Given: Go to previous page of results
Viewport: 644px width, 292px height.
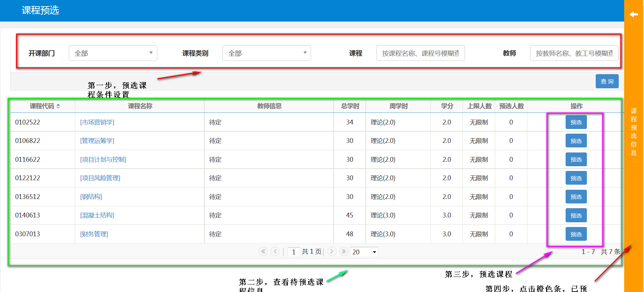Looking at the screenshot, I should pos(275,252).
